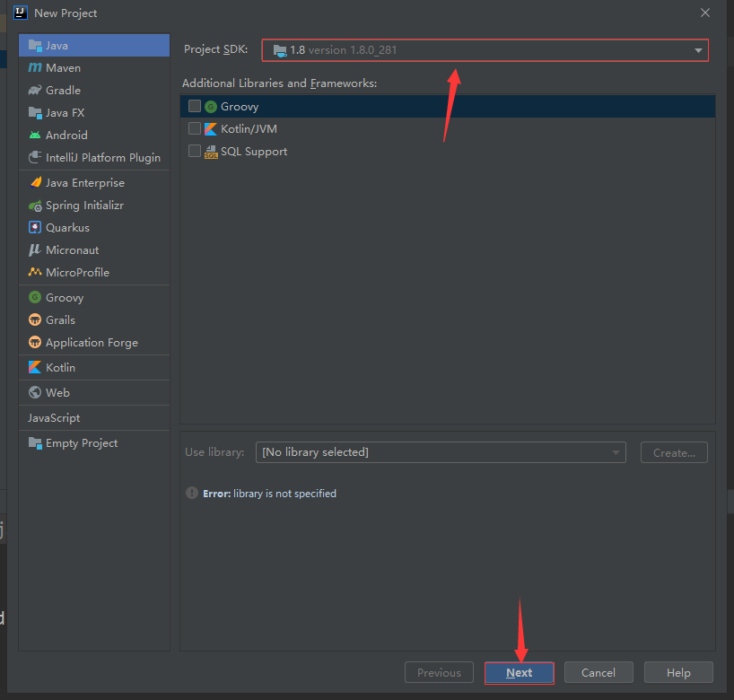Image resolution: width=734 pixels, height=700 pixels.
Task: Select 'Quarkus' in project type list
Action: [x=94, y=228]
